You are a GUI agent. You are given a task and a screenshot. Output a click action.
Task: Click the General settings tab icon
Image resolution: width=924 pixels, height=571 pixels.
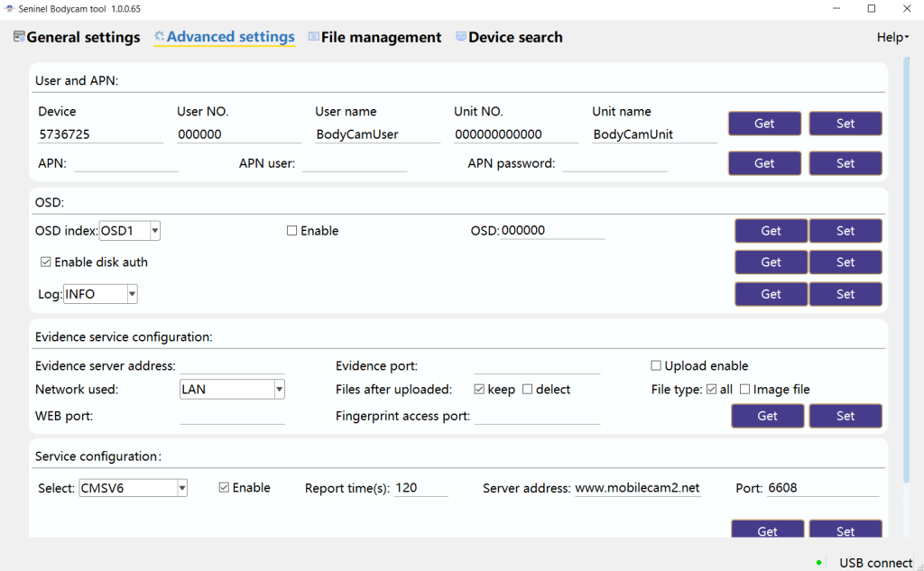[x=19, y=37]
